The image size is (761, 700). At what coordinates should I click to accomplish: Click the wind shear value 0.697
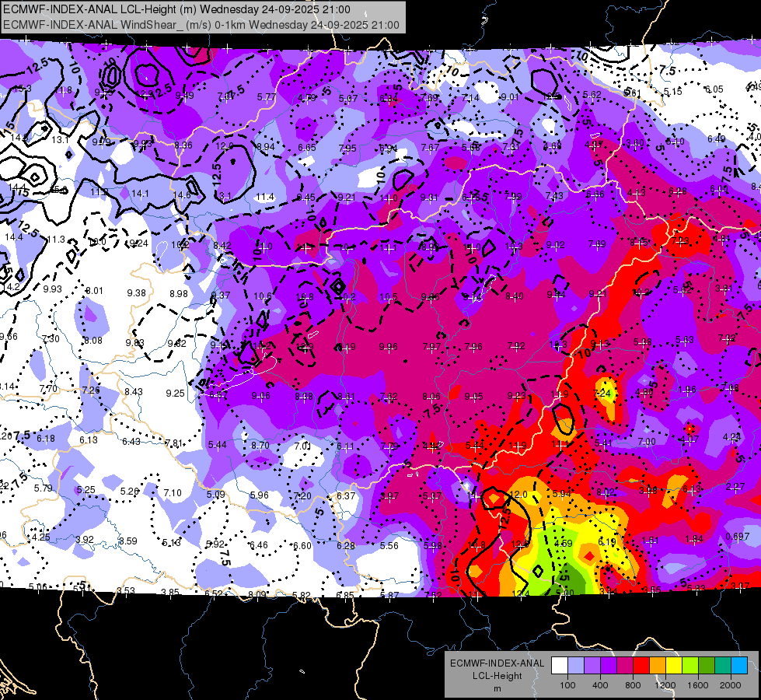click(x=737, y=536)
